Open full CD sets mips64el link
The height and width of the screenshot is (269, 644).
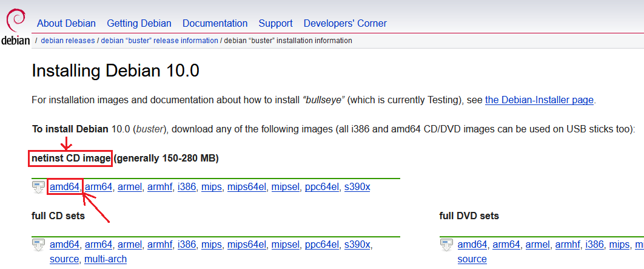pos(246,245)
